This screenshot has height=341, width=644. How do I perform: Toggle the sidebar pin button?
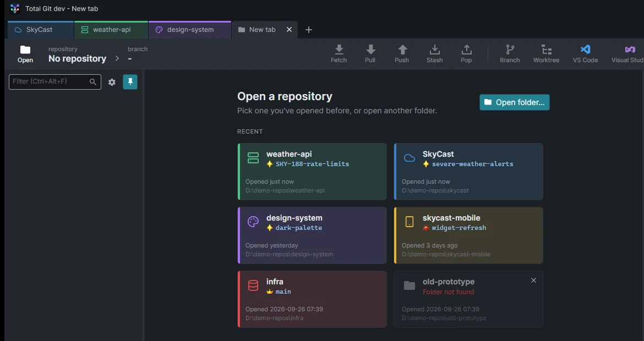pos(130,81)
